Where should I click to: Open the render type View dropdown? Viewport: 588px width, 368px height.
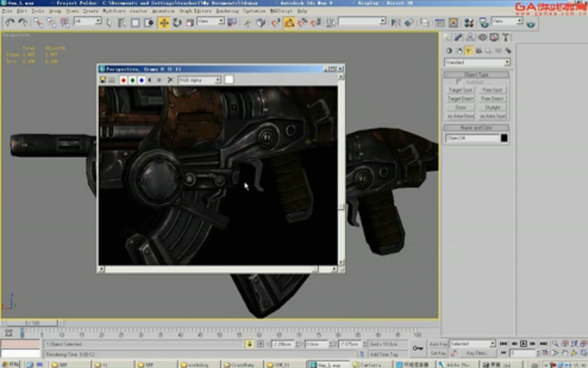click(508, 21)
